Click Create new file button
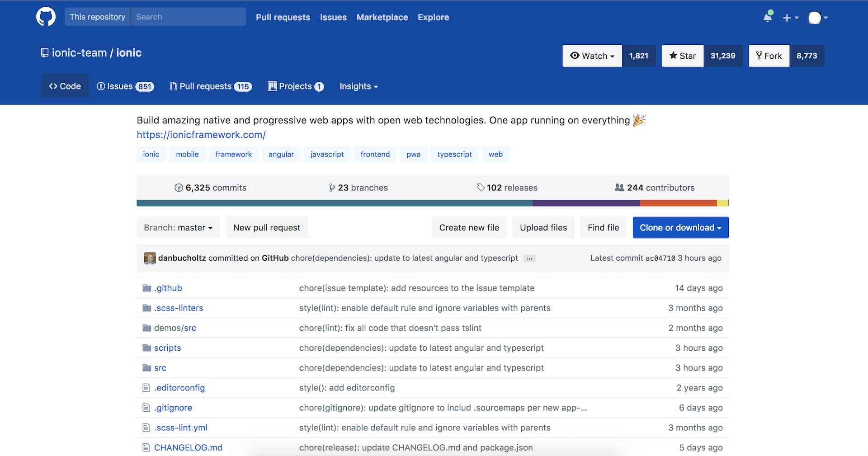Image resolution: width=868 pixels, height=456 pixels. tap(469, 227)
